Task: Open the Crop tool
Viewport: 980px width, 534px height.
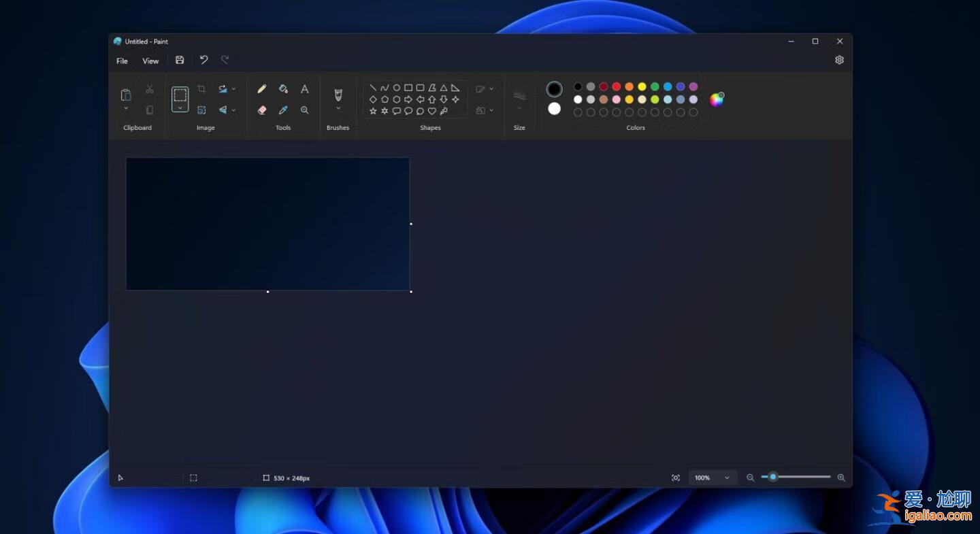Action: click(x=202, y=88)
